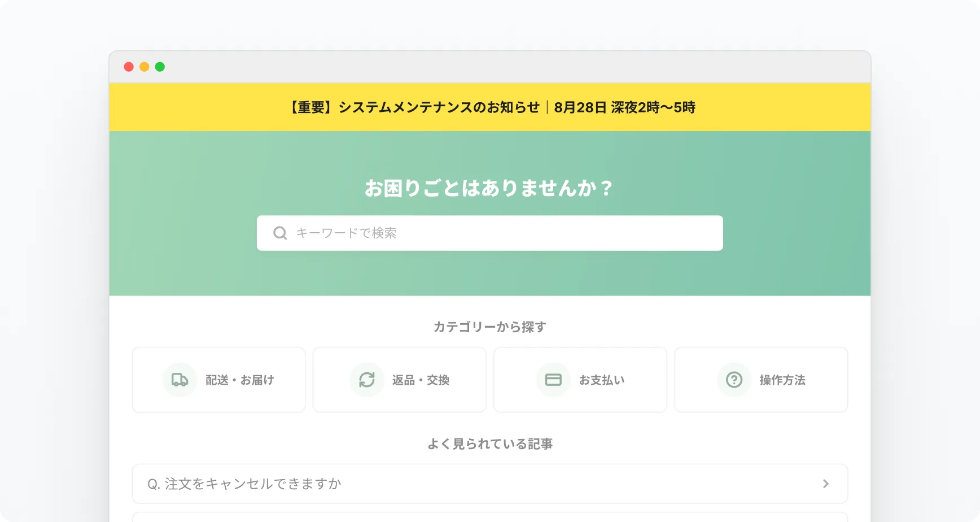Minimize the window with yellow button

click(x=145, y=67)
